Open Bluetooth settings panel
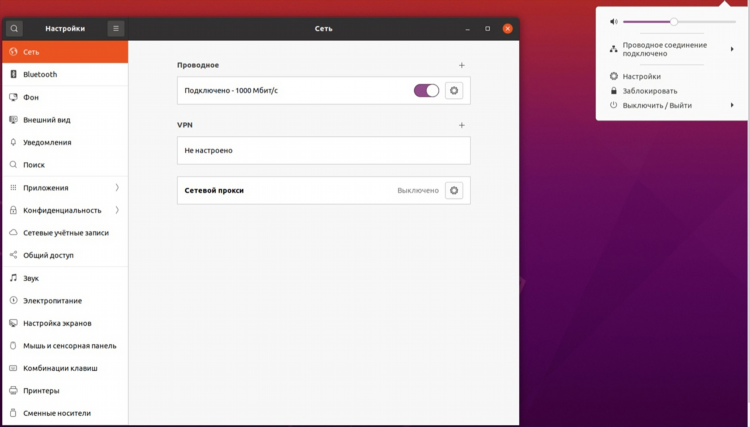Screen dimensions: 750x427 pos(65,74)
